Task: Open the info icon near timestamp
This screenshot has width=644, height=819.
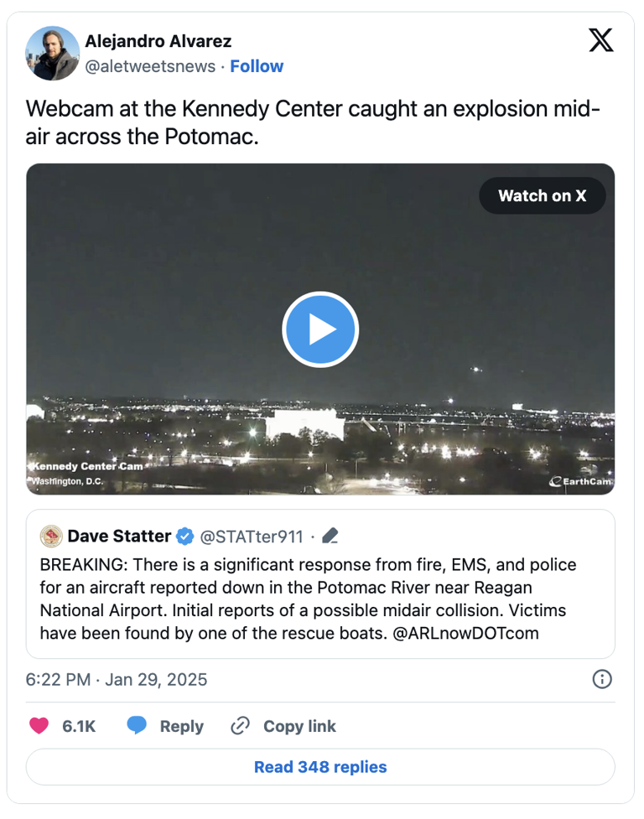Action: coord(601,679)
